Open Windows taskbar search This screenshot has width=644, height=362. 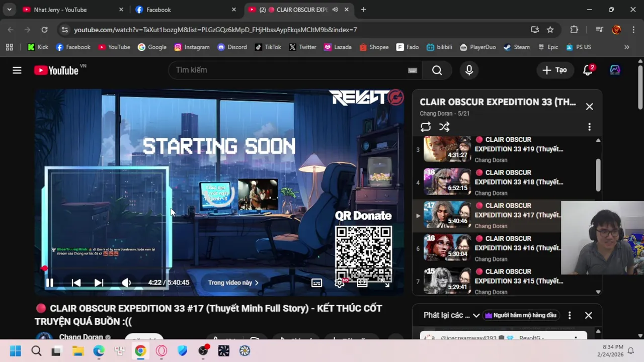36,351
